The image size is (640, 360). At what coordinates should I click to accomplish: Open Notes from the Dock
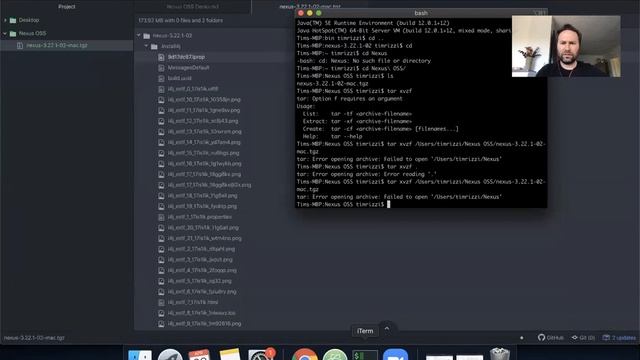230,354
